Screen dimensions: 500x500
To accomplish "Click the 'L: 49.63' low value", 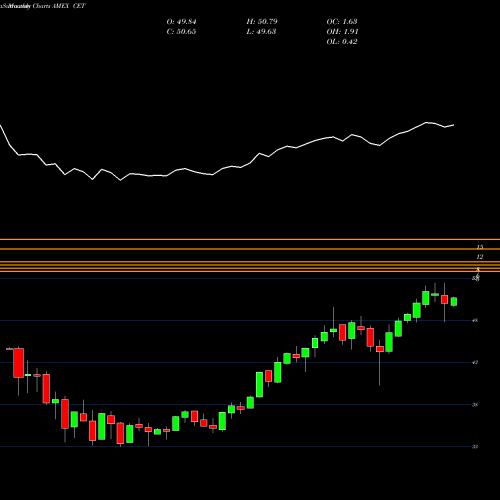I will tap(261, 32).
